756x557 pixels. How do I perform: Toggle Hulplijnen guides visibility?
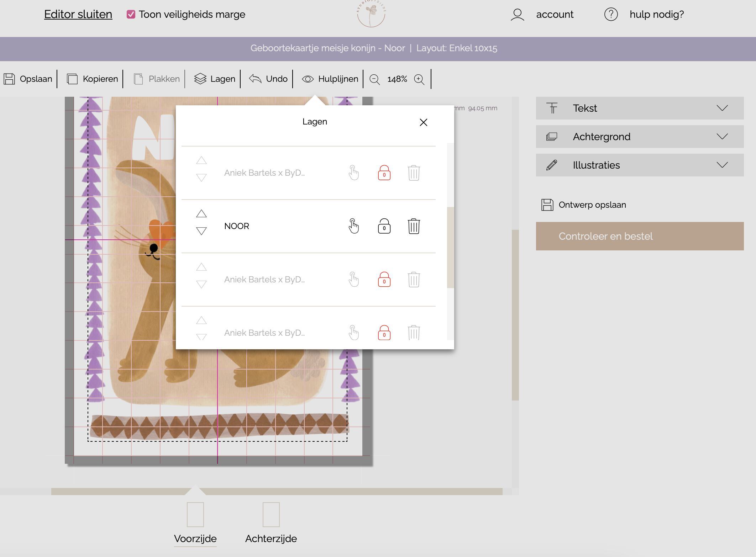330,79
